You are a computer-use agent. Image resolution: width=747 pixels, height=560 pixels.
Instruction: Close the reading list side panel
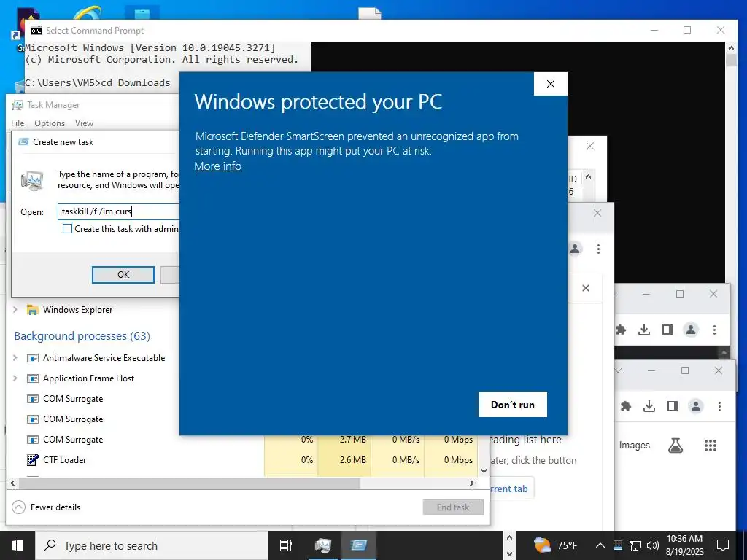tap(586, 288)
